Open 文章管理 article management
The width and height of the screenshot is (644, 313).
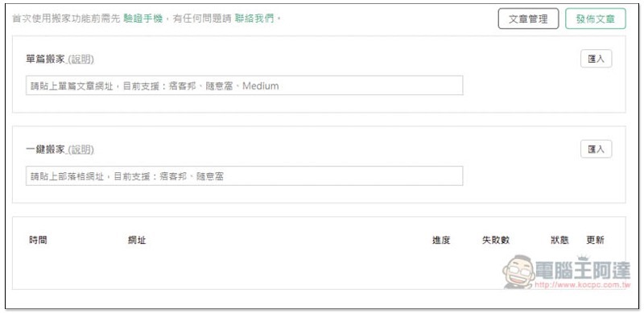pos(528,19)
